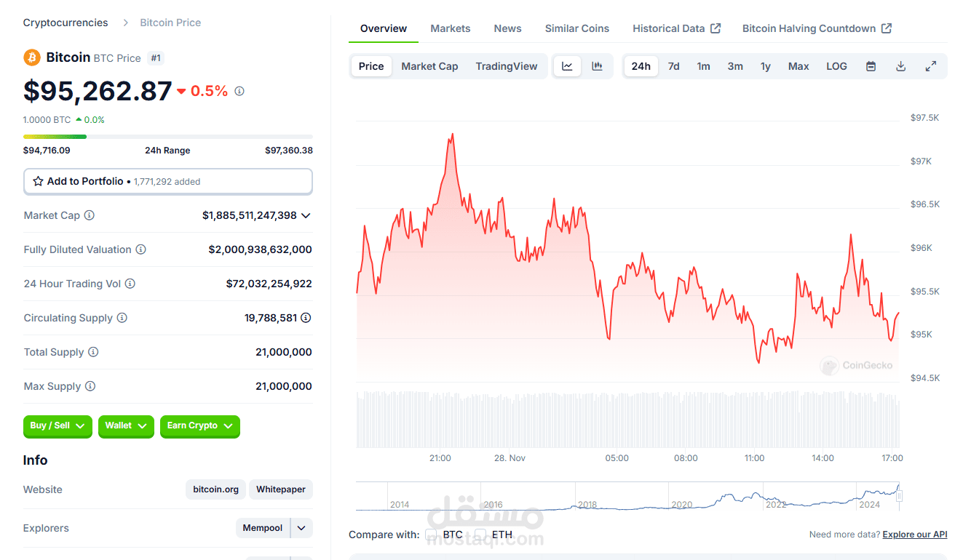Open Bitcoin Halving Countdown tab

(817, 28)
